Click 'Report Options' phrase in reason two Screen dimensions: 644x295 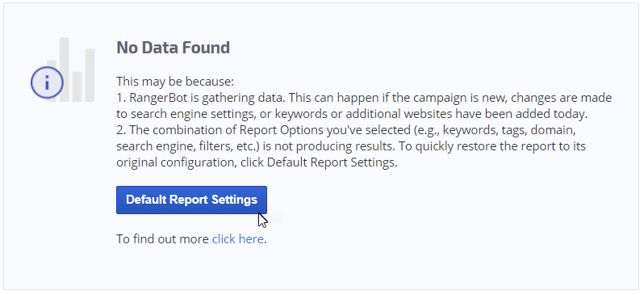point(282,130)
